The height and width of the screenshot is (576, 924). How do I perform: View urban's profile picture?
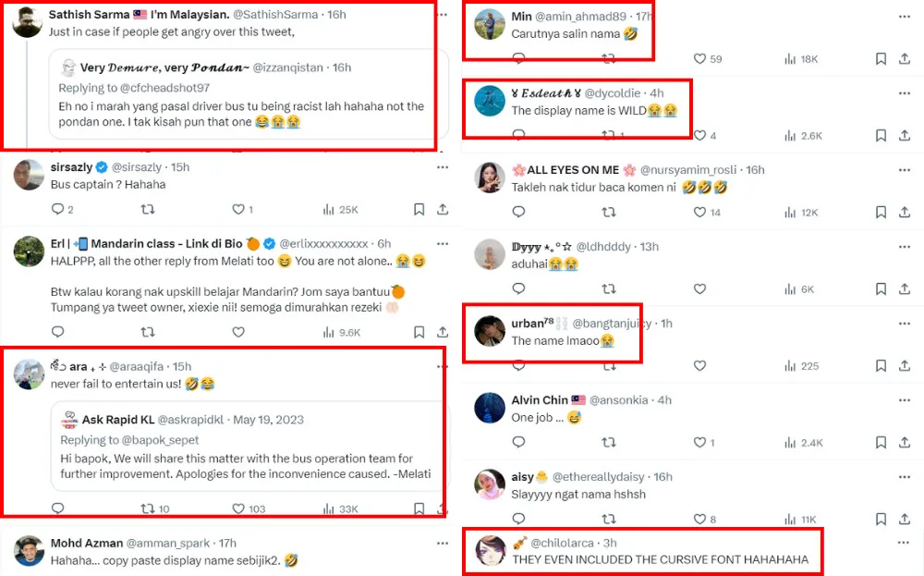coord(490,331)
